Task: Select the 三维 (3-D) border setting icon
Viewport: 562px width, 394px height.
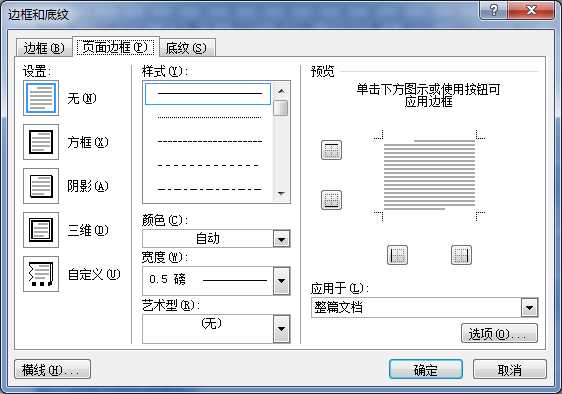Action: pos(41,230)
